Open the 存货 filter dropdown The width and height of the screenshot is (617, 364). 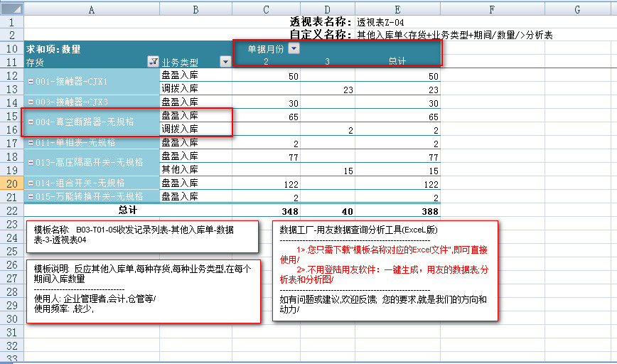click(x=152, y=62)
